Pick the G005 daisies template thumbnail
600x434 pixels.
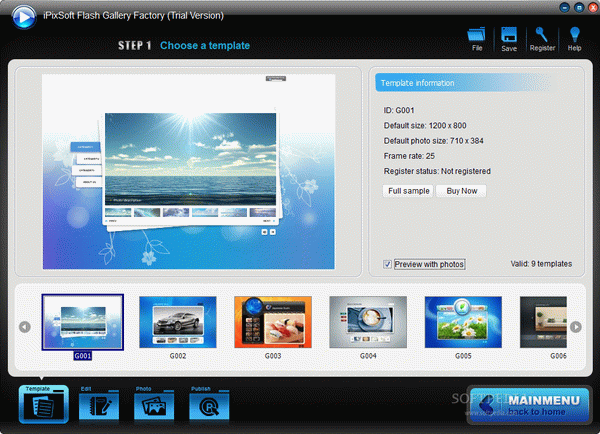463,322
